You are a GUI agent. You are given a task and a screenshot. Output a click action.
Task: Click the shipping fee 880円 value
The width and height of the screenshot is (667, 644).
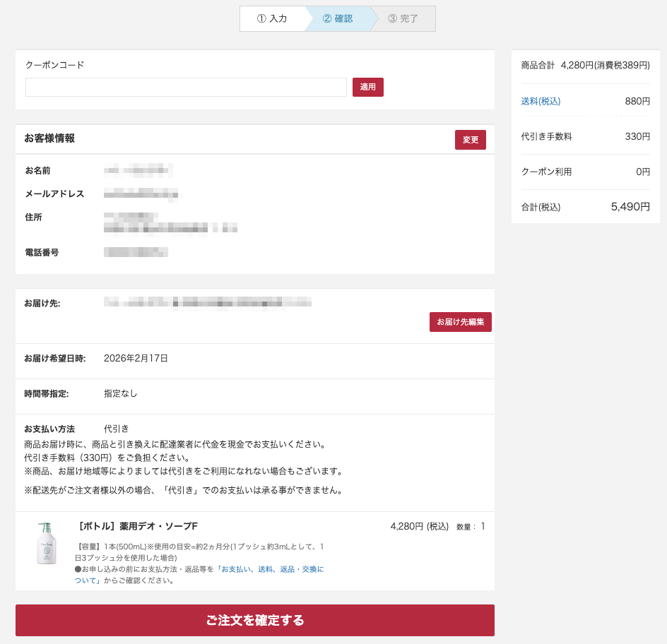pos(637,101)
